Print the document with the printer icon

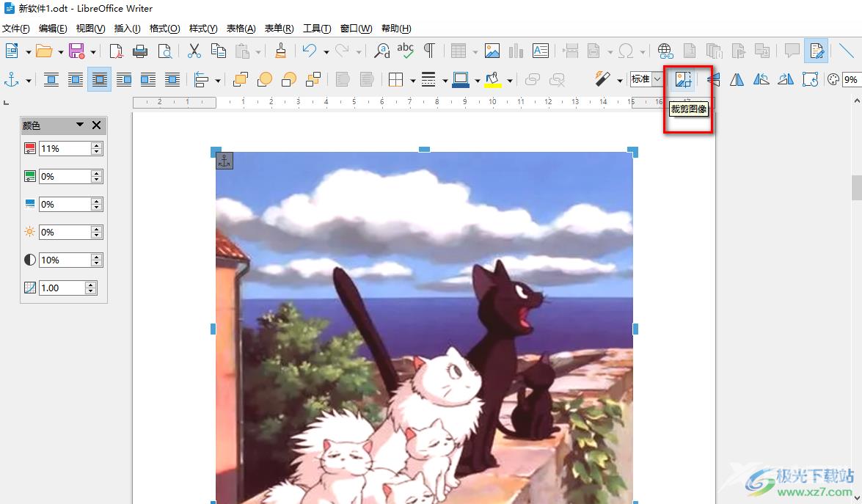click(x=140, y=51)
